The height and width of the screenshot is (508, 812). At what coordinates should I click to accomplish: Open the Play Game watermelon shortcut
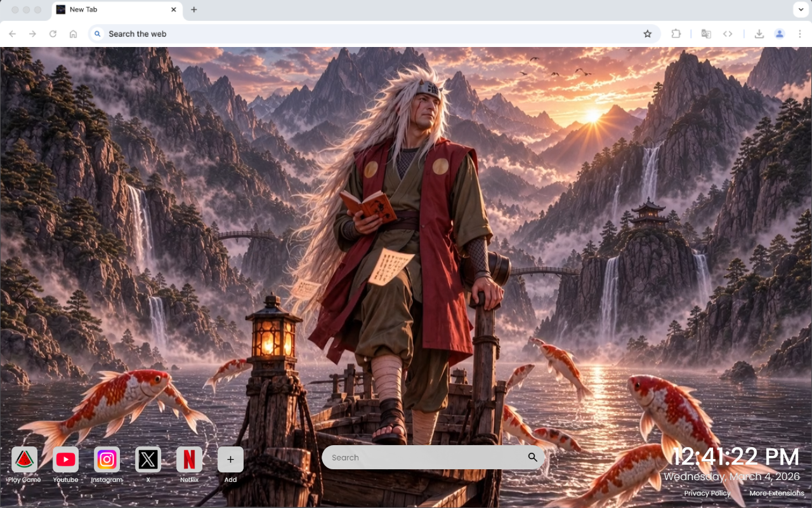pos(24,459)
